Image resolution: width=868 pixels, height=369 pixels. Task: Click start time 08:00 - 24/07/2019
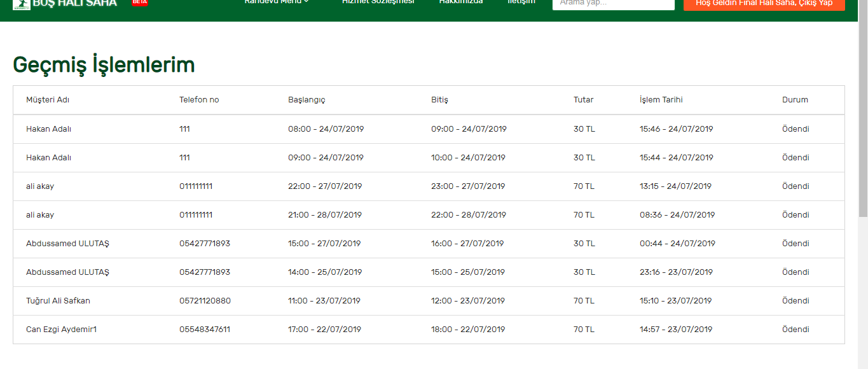pyautogui.click(x=326, y=129)
